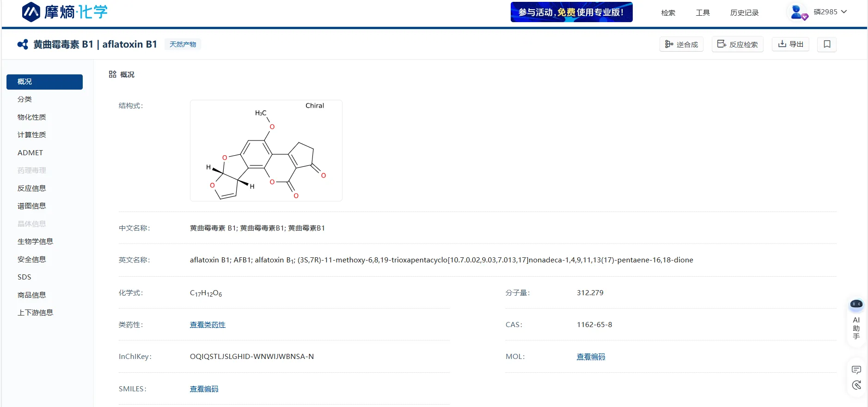Start 逆合成 retrosynthesis analysis
Viewport: 868px width, 407px height.
click(x=681, y=44)
